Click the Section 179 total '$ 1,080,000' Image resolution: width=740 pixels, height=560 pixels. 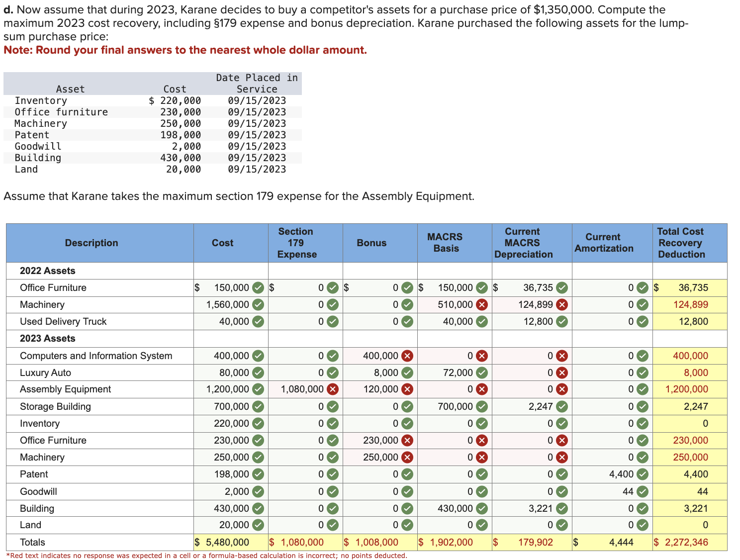click(x=296, y=542)
